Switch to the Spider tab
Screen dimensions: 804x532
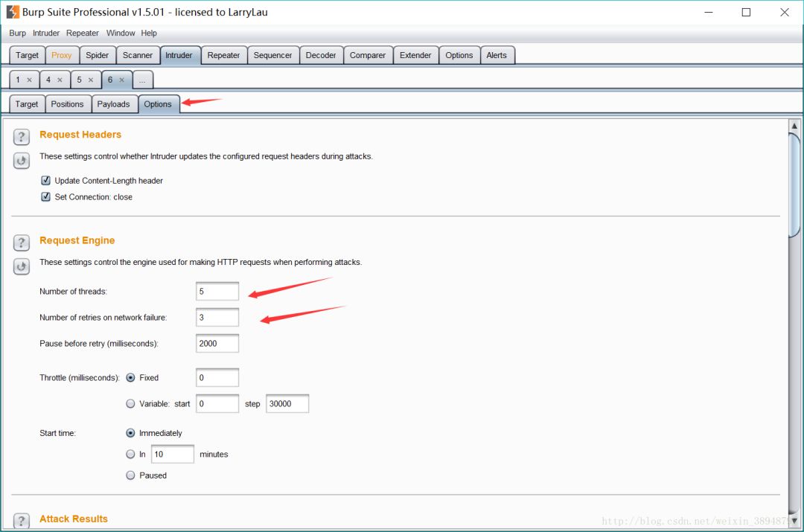[98, 55]
